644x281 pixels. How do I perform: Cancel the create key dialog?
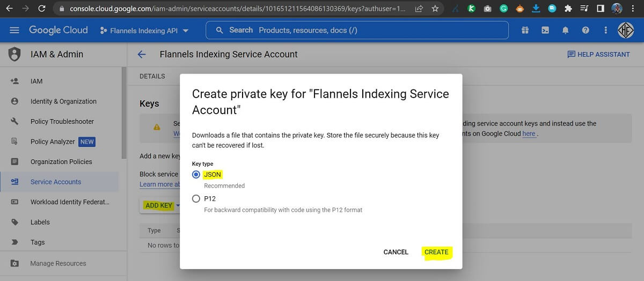coord(396,252)
